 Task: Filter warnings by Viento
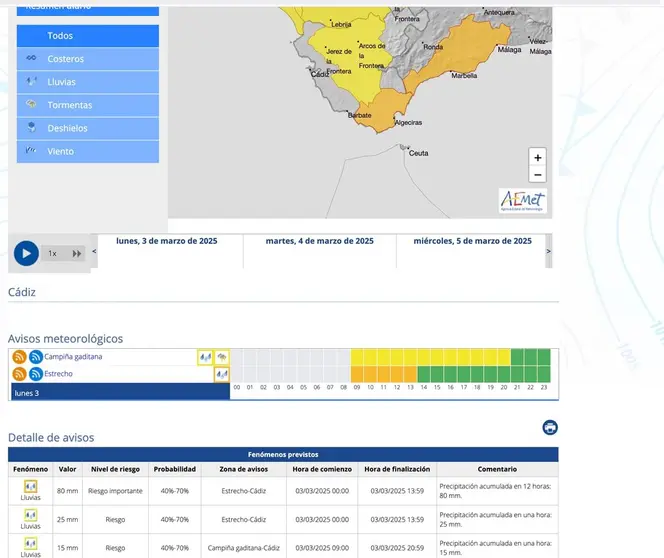pos(88,152)
